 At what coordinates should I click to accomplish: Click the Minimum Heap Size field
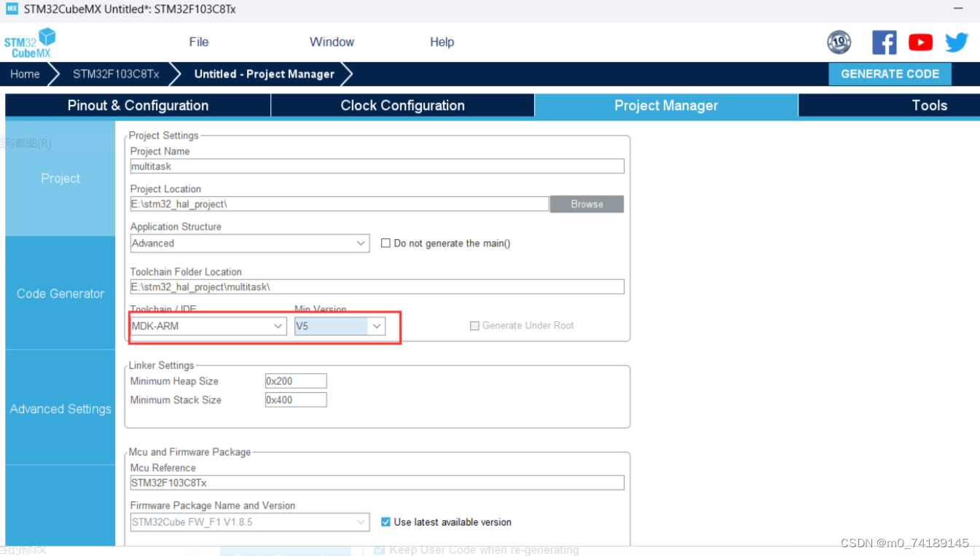[x=296, y=381]
